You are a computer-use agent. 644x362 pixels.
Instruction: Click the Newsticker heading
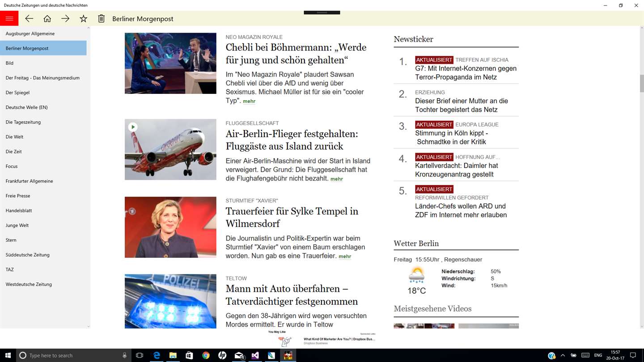pos(413,39)
